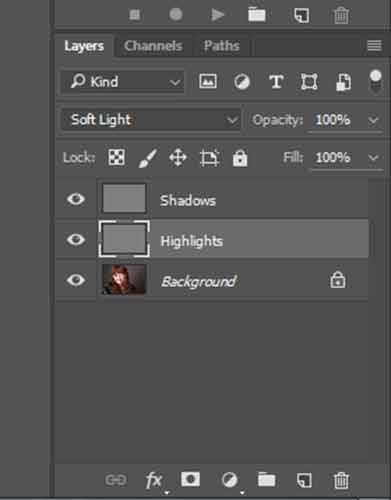Click the Begin recording action button
The height and width of the screenshot is (500, 391).
click(x=176, y=15)
